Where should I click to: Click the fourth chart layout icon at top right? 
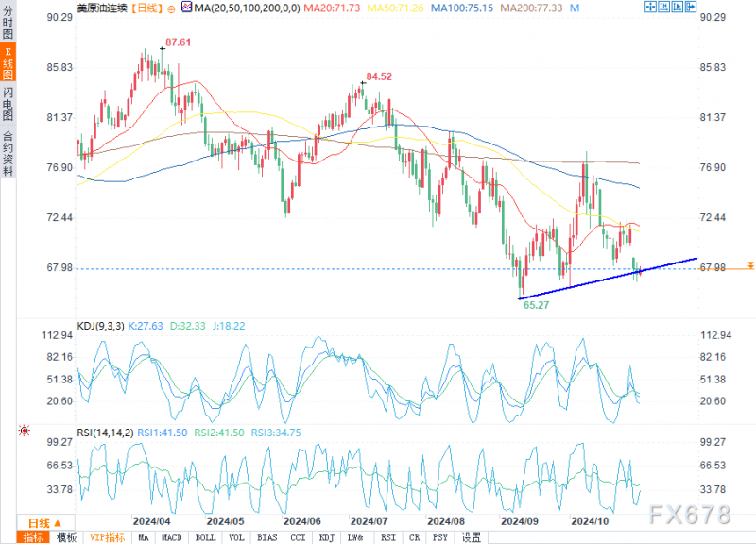pos(691,7)
